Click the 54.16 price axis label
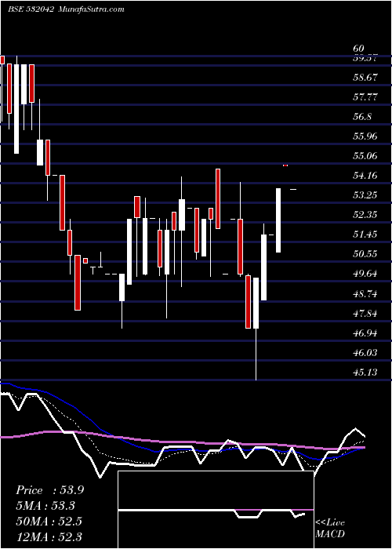The width and height of the screenshot is (392, 549). (x=365, y=175)
